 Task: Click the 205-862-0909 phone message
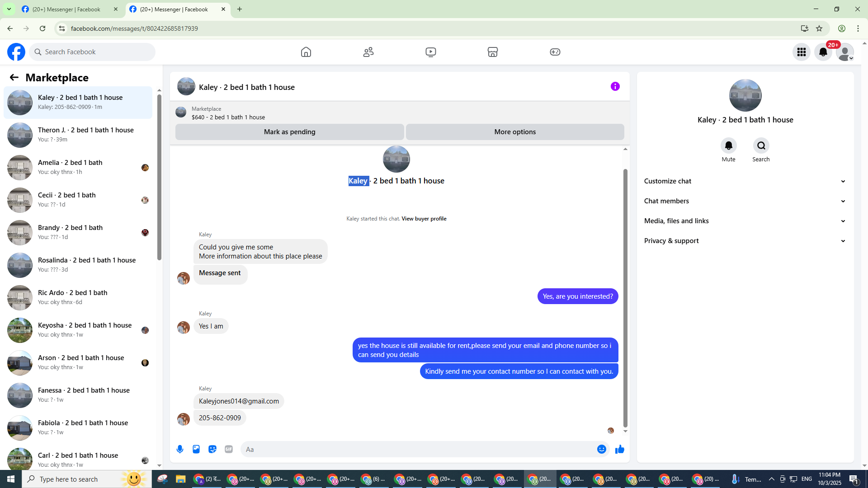(x=220, y=418)
